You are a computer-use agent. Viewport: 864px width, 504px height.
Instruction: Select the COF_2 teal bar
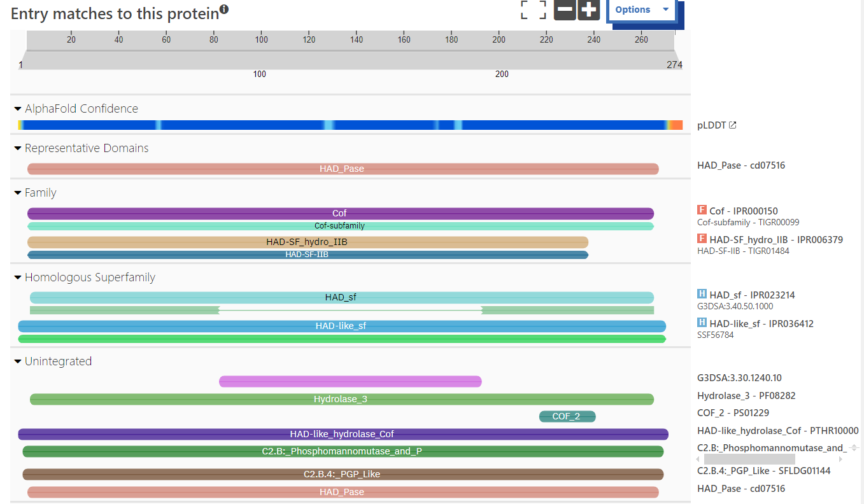567,416
